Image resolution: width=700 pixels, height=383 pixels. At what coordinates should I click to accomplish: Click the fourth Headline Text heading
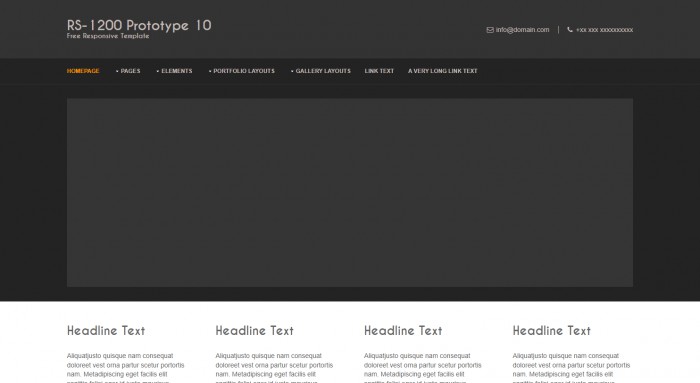(x=552, y=331)
